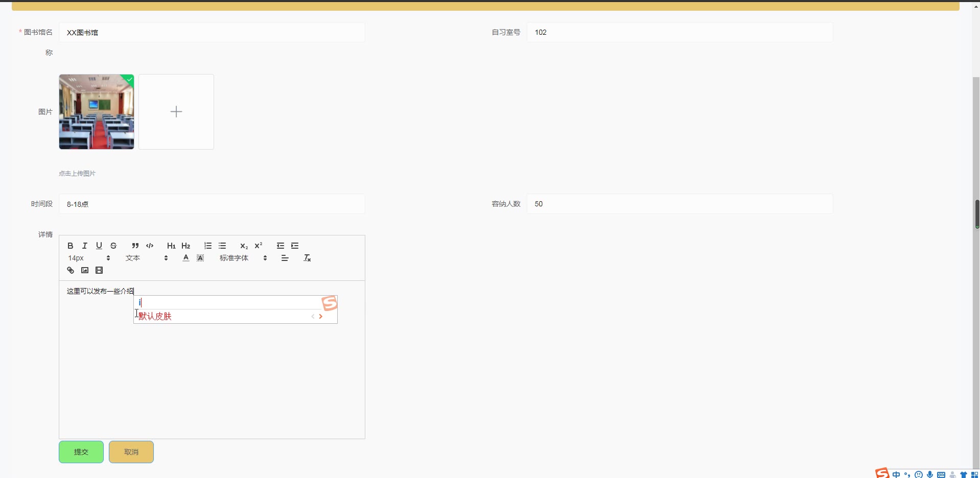Apply underline formatting

(99, 246)
